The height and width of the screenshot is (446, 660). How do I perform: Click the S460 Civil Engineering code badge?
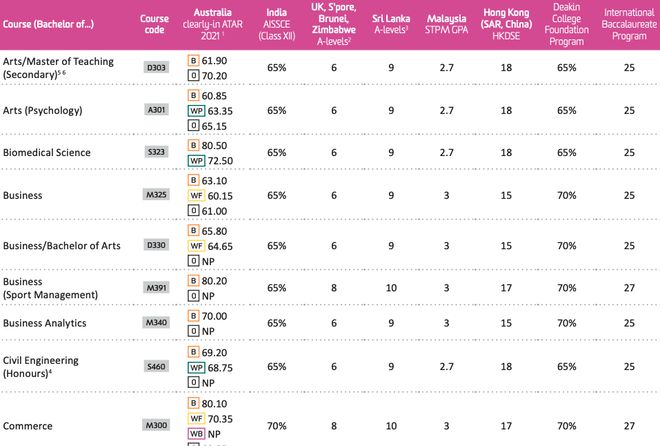tap(156, 366)
